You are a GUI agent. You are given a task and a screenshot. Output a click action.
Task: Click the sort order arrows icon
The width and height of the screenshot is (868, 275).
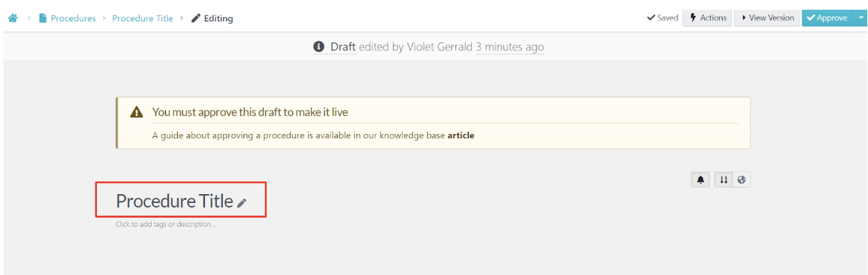pyautogui.click(x=723, y=180)
